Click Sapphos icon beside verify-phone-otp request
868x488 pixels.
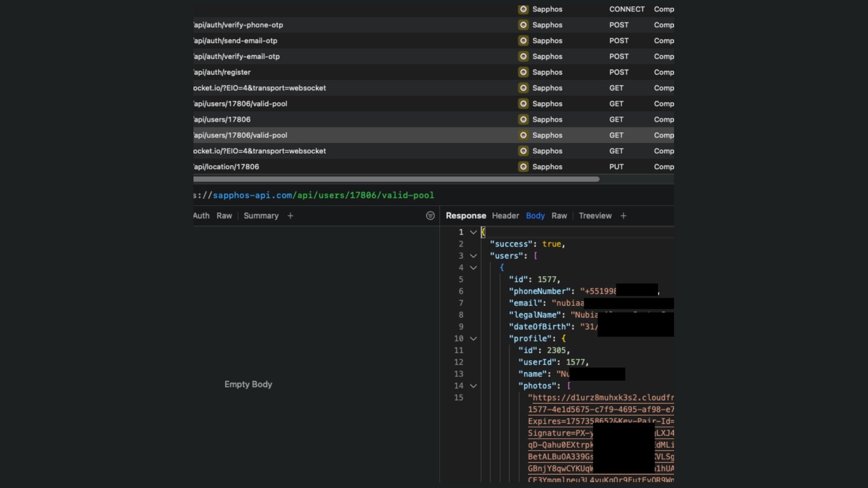523,25
